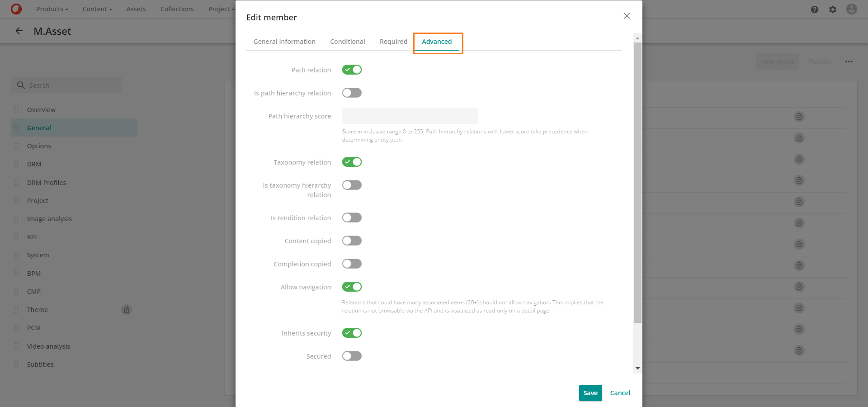This screenshot has width=868, height=407.
Task: Expand the Project dropdown in the top bar
Action: (x=221, y=9)
